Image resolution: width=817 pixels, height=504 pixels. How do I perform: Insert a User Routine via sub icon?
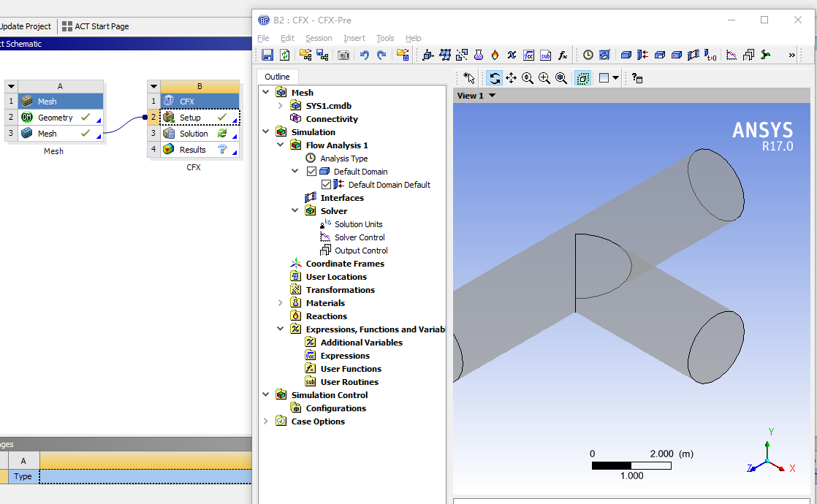click(x=546, y=55)
